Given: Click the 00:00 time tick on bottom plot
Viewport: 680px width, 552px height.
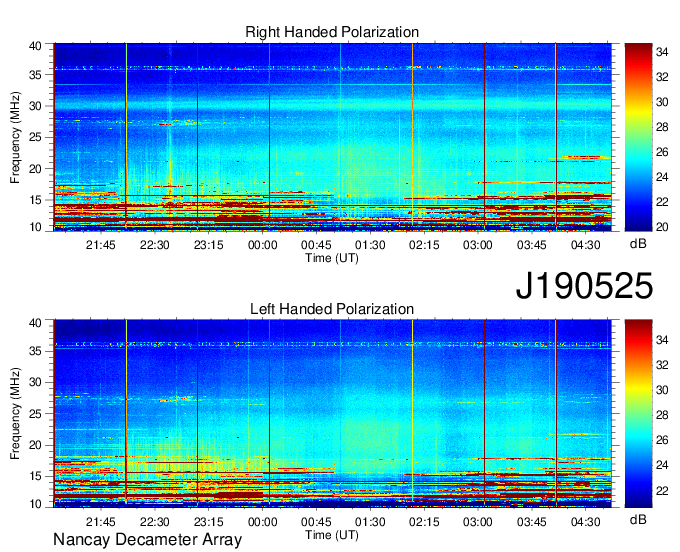Looking at the screenshot, I should [262, 522].
